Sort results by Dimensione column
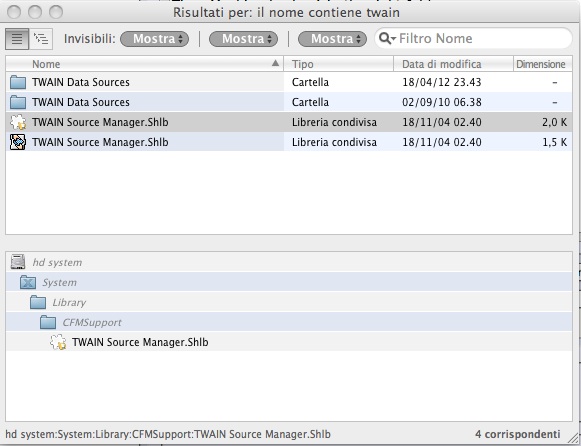This screenshot has height=446, width=581. 543,64
